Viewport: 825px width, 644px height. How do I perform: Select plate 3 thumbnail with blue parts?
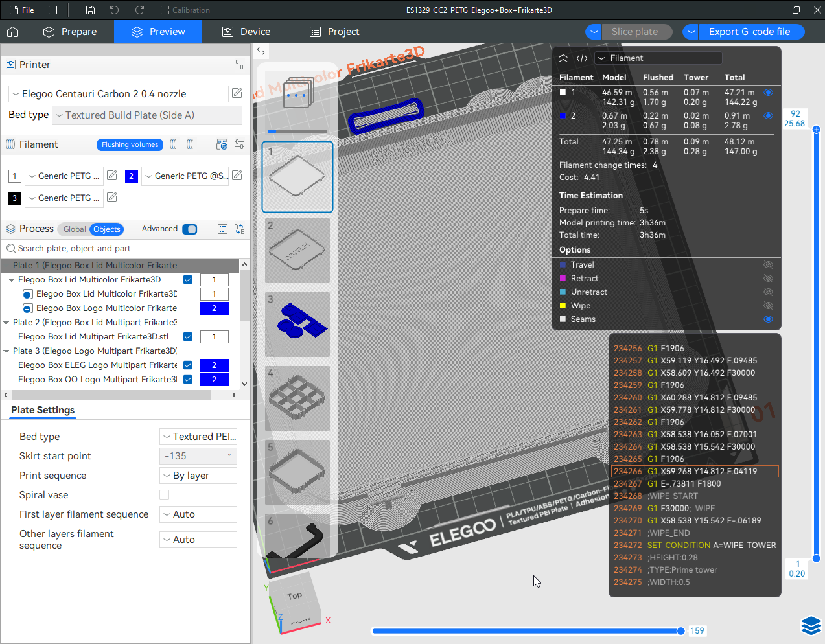[x=297, y=324]
